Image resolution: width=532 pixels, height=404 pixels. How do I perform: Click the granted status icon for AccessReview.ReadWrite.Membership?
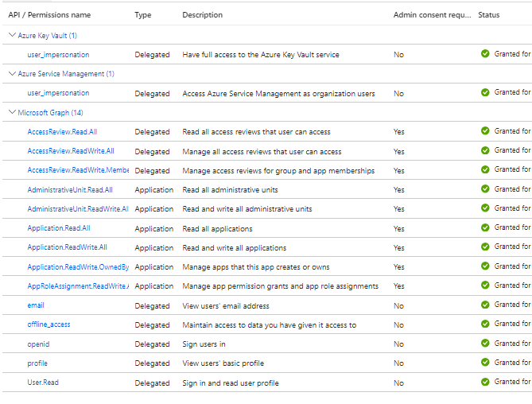(485, 169)
